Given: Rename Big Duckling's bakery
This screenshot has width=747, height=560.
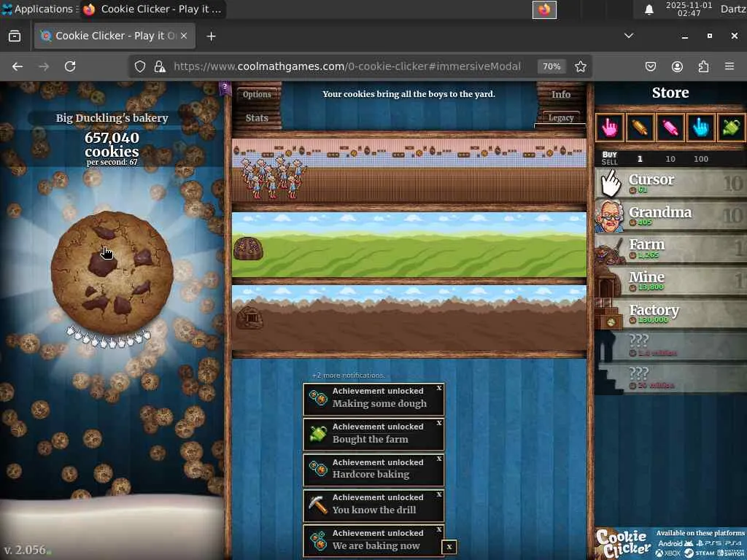Looking at the screenshot, I should 112,117.
